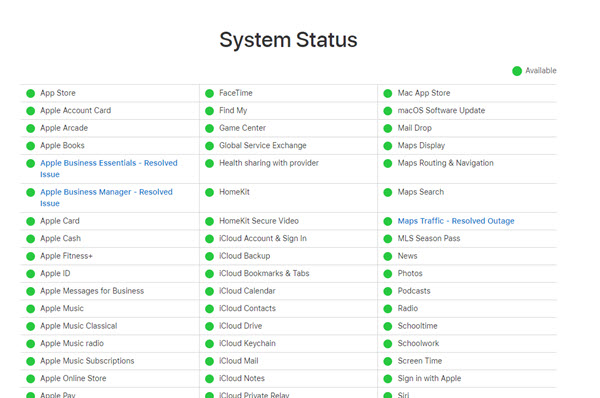The height and width of the screenshot is (398, 600).
Task: Click the status dot for HomeKit Secure Video
Action: (x=209, y=221)
